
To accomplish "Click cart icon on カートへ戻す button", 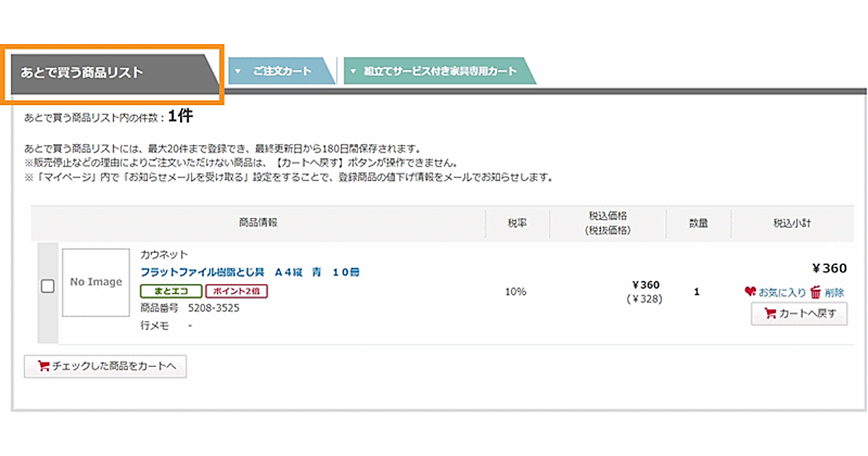I will (770, 313).
